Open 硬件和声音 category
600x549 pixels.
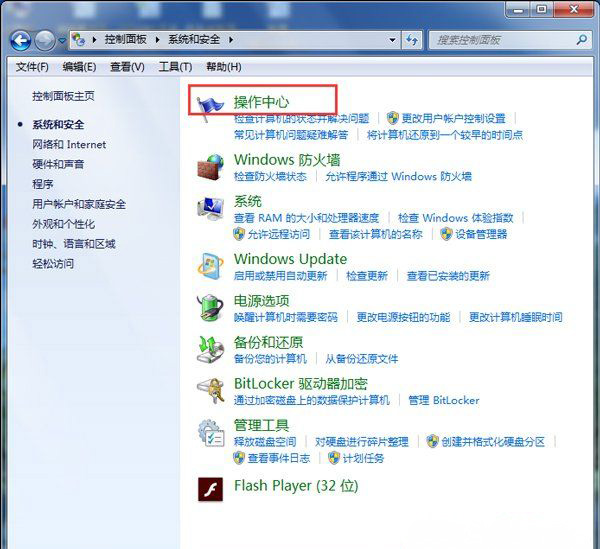tap(58, 165)
